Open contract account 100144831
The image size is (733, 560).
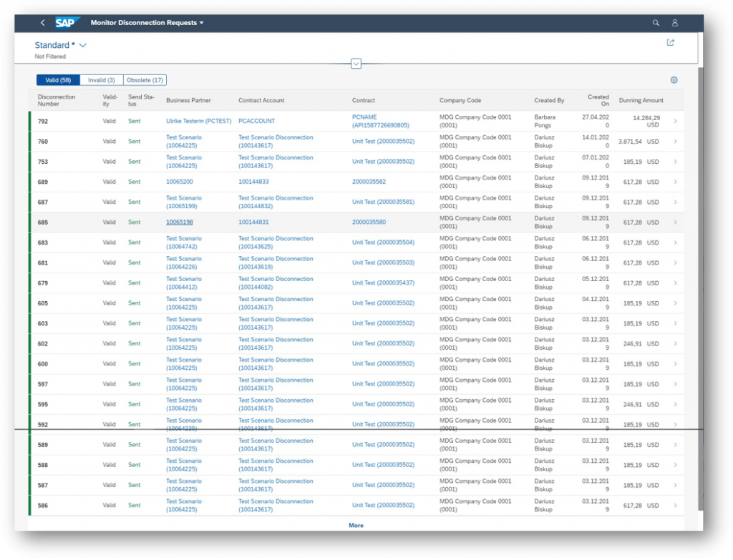253,222
